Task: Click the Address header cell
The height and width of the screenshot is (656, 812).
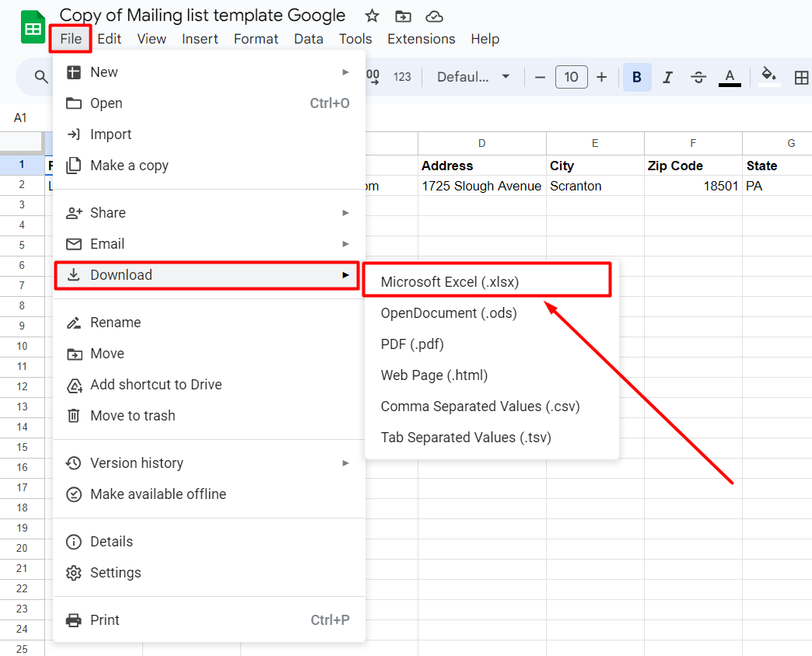Action: (x=482, y=166)
